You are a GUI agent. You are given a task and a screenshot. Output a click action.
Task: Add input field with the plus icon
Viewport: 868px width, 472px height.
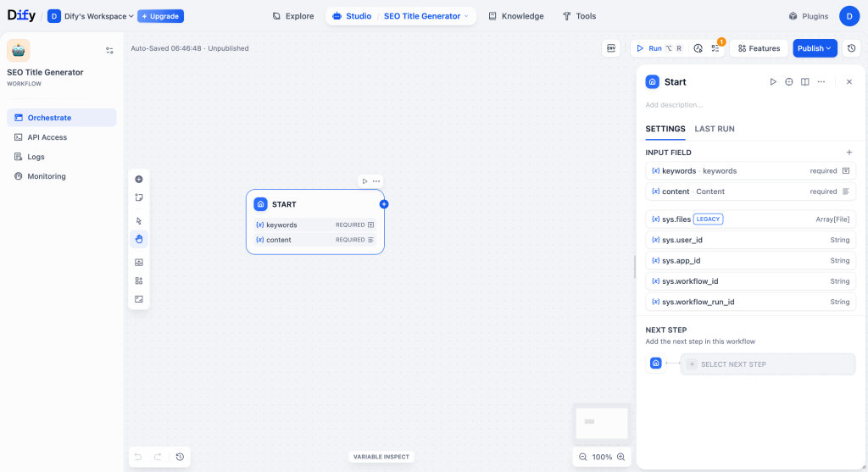pyautogui.click(x=849, y=153)
